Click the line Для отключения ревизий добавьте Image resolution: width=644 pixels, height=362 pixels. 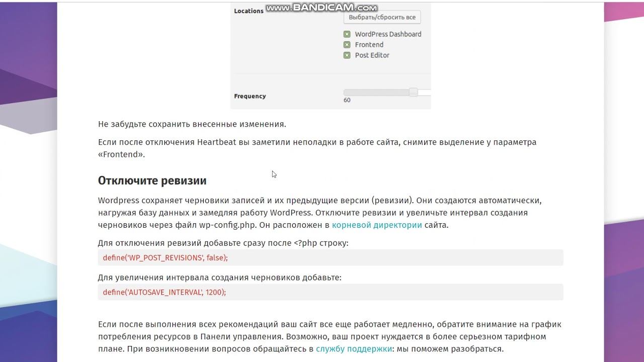click(223, 243)
